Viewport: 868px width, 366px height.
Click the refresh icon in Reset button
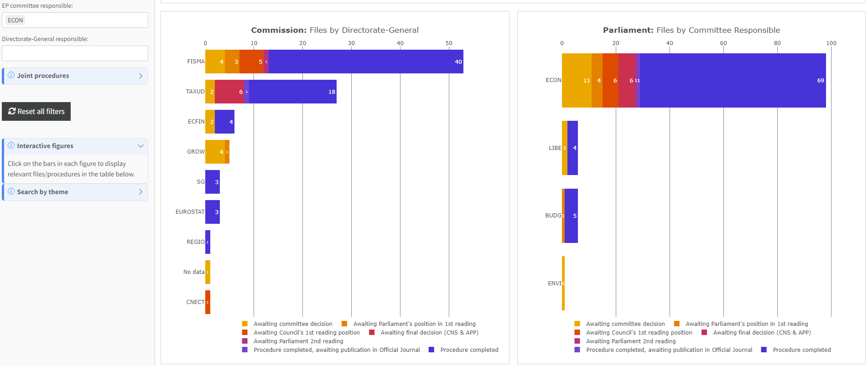click(x=12, y=111)
